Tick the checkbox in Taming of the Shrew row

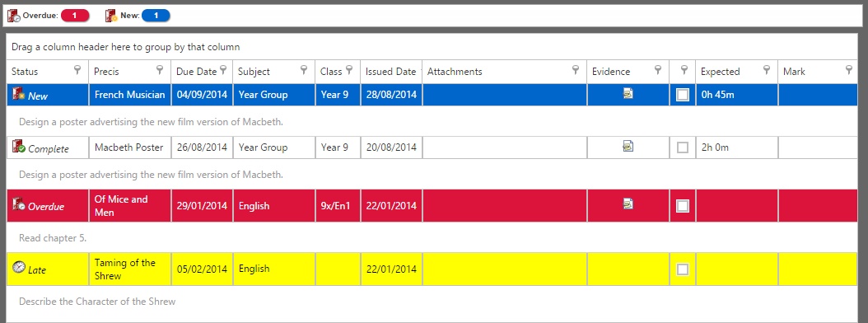(x=683, y=269)
